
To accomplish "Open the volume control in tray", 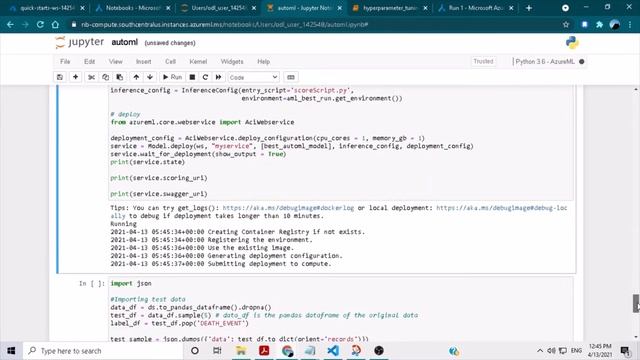I will (551, 351).
